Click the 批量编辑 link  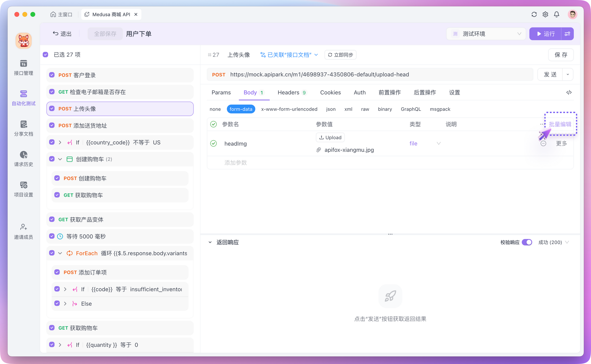click(x=560, y=124)
